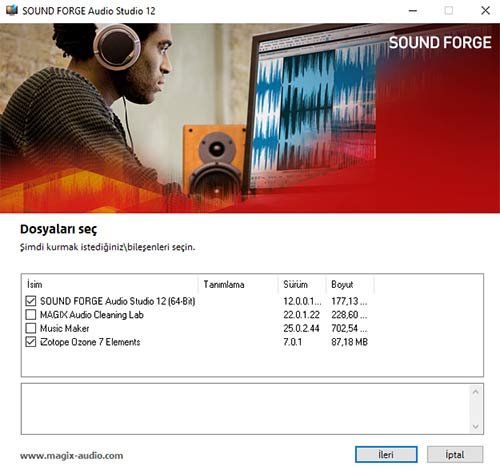Click the Tanımlama column header

[238, 284]
